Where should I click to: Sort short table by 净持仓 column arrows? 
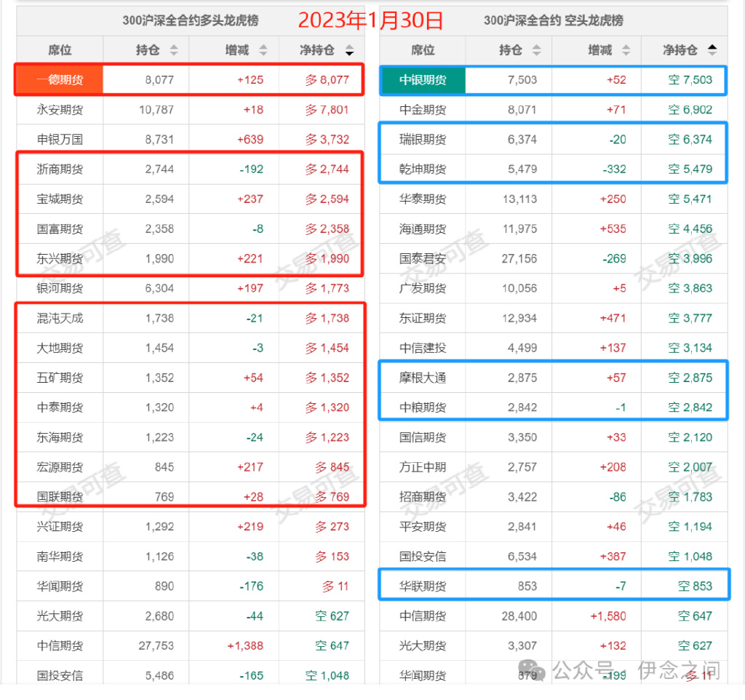[x=712, y=50]
